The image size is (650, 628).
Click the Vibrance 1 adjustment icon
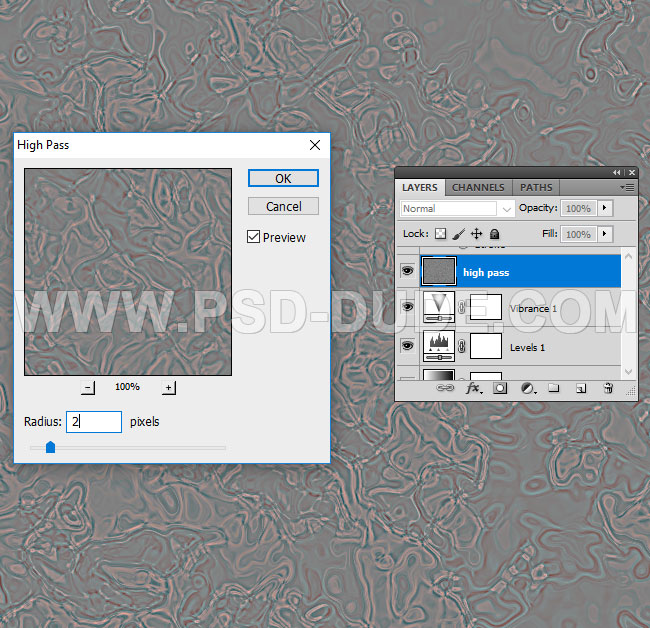[x=439, y=307]
